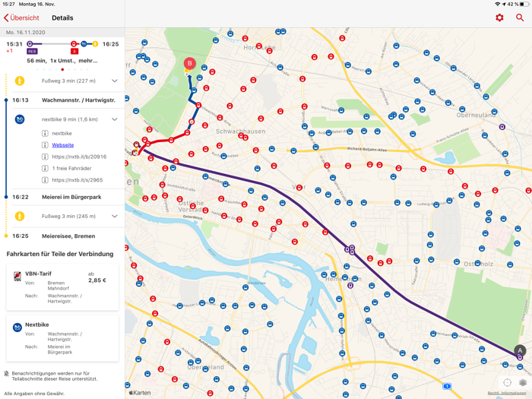Screen dimensions: 532x399
Task: Click Nextbike logo icon in ticket card
Action: coord(17,328)
